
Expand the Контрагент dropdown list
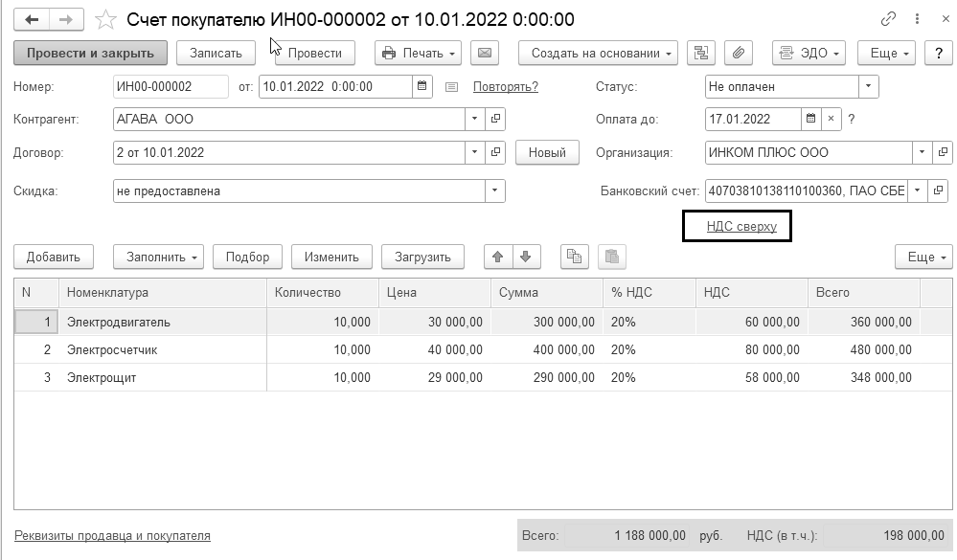pos(475,120)
